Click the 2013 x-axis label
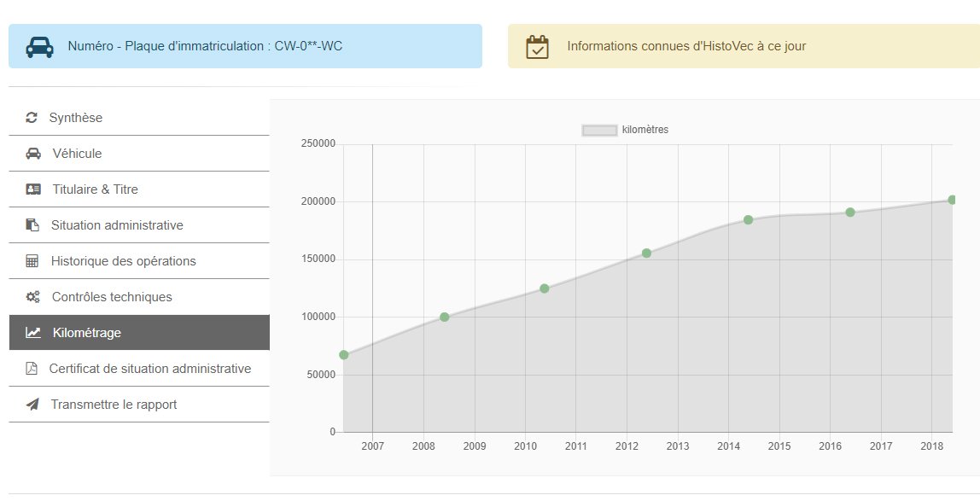 coord(678,446)
